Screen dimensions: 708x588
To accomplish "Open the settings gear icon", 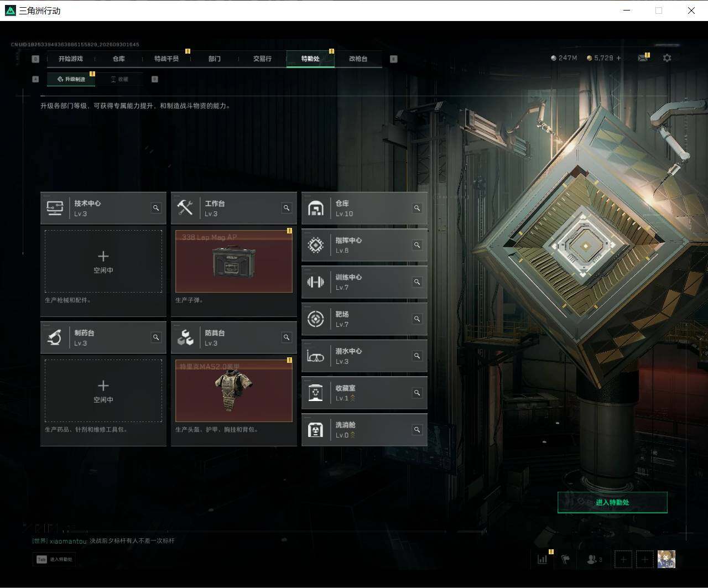I will click(x=667, y=58).
